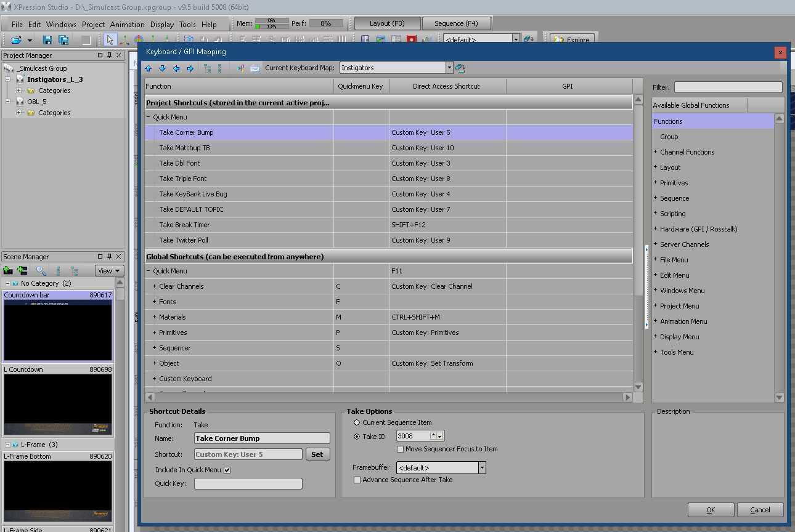This screenshot has width=795, height=532.
Task: Click the Filter text field
Action: (728, 87)
